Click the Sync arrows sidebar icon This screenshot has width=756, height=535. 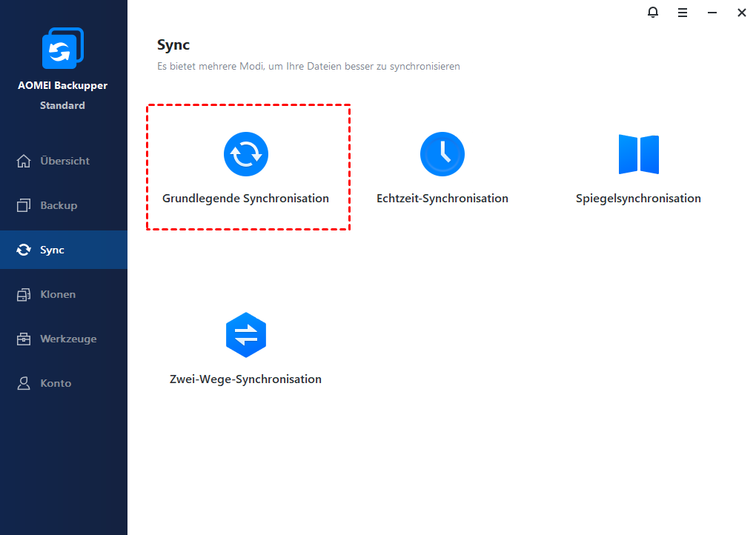pos(24,250)
